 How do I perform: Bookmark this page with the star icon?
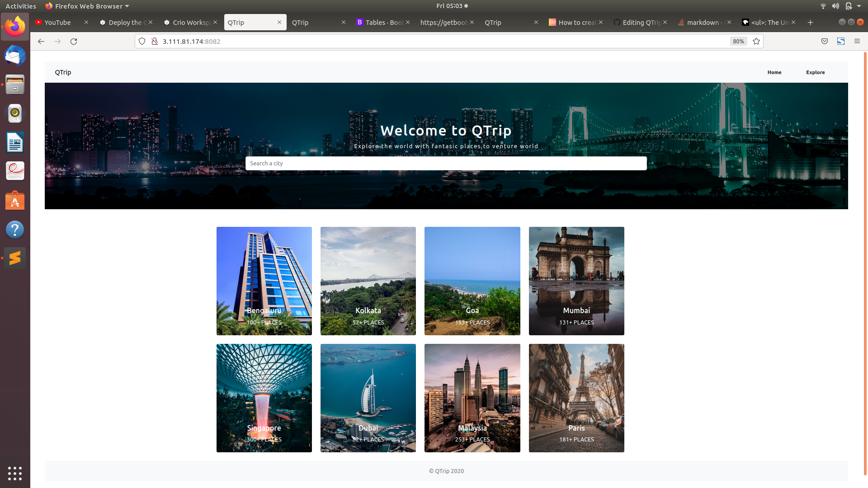(x=756, y=41)
